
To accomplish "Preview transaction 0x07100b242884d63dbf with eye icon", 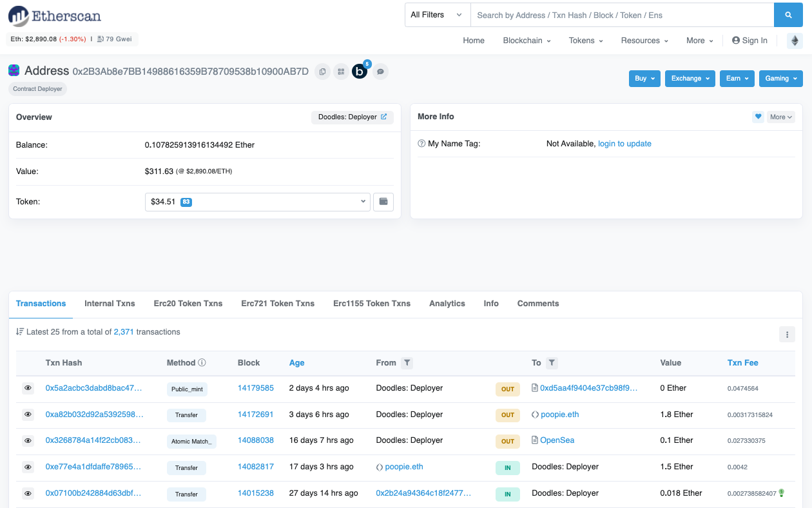I will [x=28, y=493].
